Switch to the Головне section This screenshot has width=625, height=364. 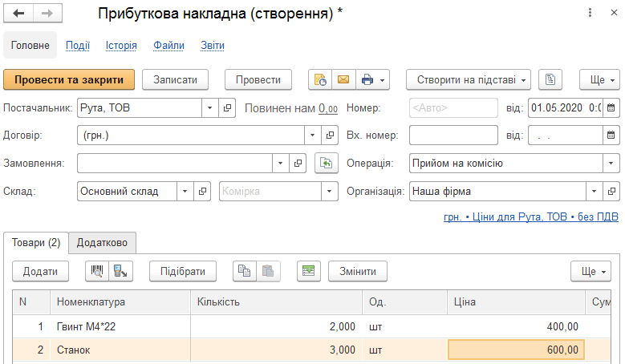tap(30, 46)
